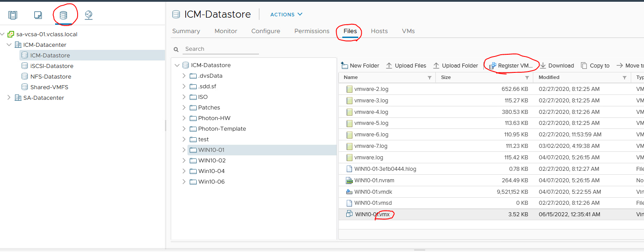Open the Networking inventory icon
Viewport: 644px width, 252px height.
[89, 15]
